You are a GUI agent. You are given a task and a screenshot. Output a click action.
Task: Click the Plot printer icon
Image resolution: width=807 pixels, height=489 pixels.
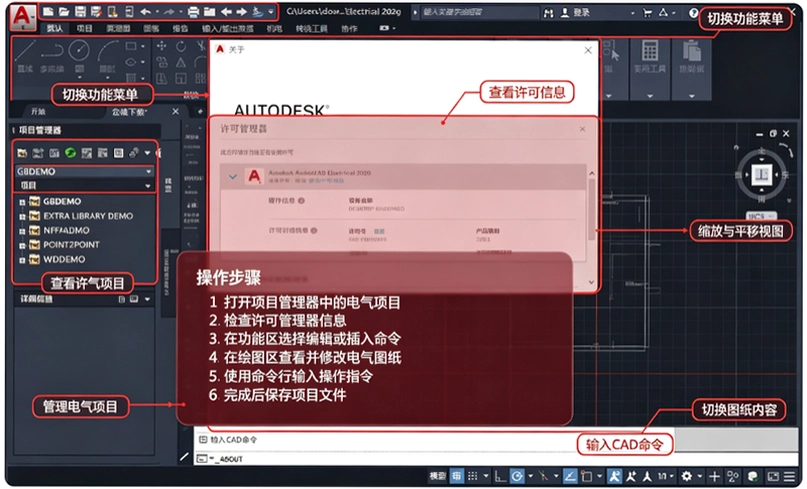click(x=193, y=11)
